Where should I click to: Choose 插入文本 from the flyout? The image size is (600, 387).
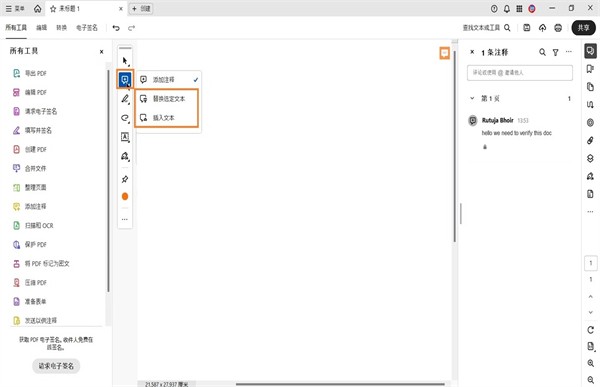[167, 118]
